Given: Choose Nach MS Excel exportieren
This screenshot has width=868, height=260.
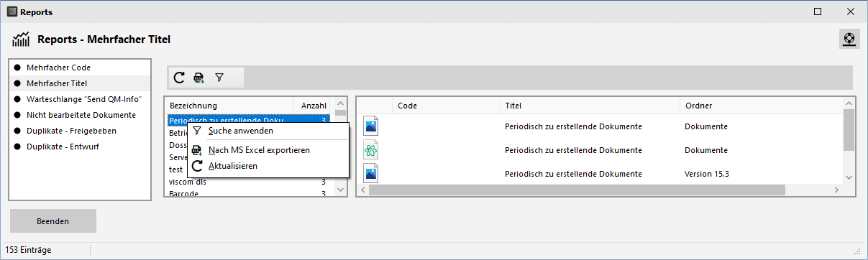Looking at the screenshot, I should click(x=268, y=150).
